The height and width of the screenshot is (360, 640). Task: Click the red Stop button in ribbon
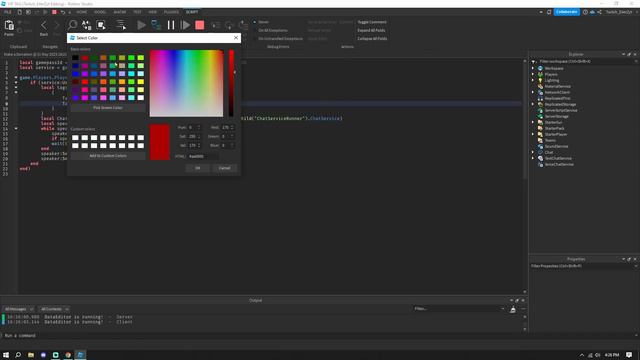tap(200, 25)
